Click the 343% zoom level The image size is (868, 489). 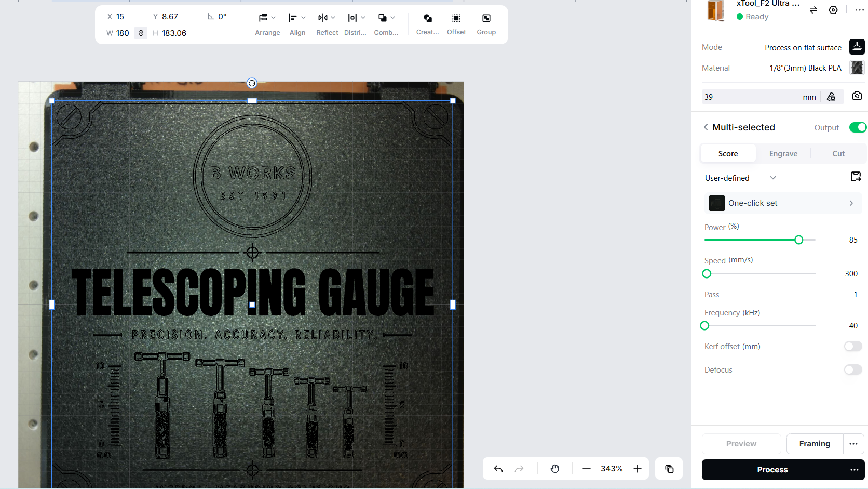pyautogui.click(x=612, y=469)
